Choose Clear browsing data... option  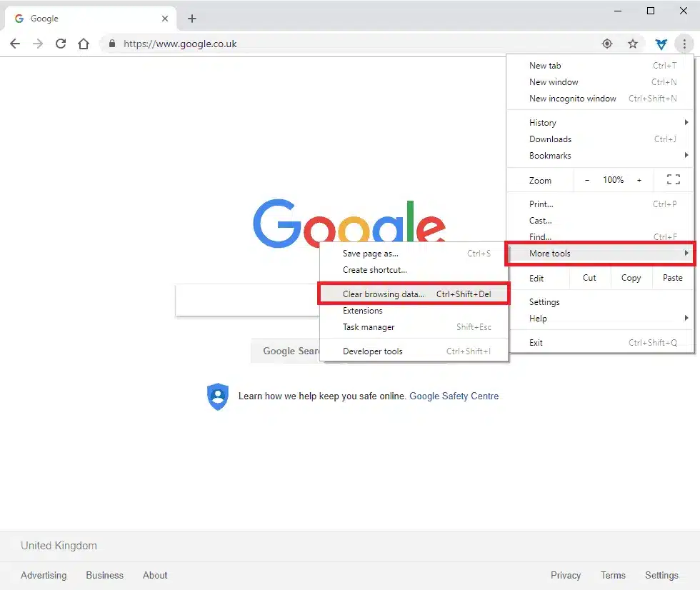tap(414, 294)
